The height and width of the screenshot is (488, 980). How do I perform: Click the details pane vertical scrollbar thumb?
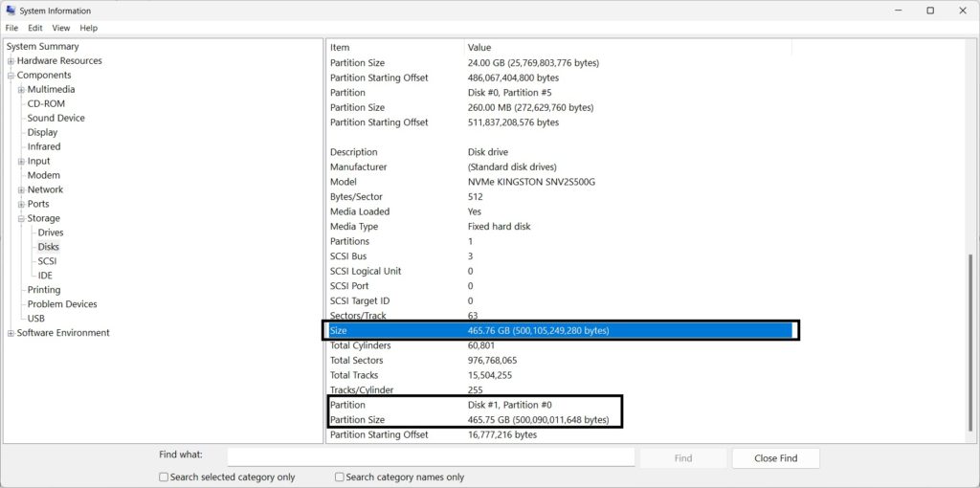pyautogui.click(x=969, y=342)
